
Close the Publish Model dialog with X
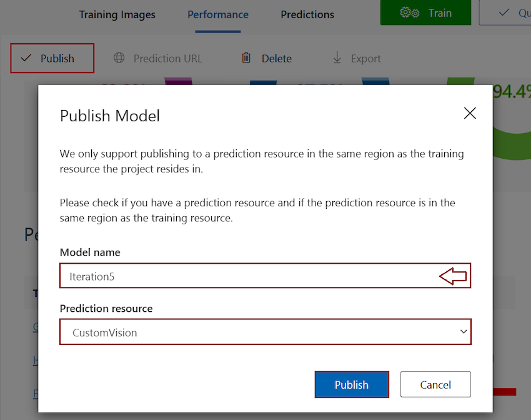click(x=470, y=113)
